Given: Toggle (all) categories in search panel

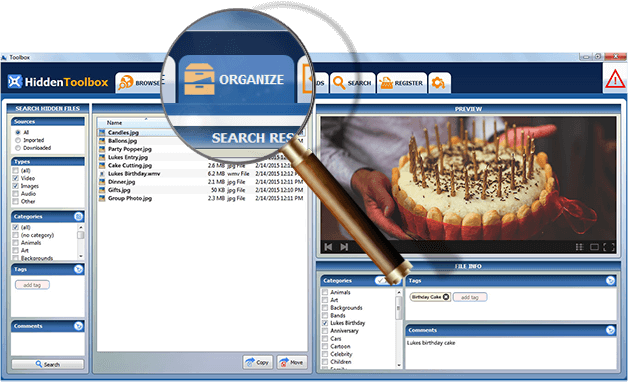Looking at the screenshot, I should tap(16, 227).
